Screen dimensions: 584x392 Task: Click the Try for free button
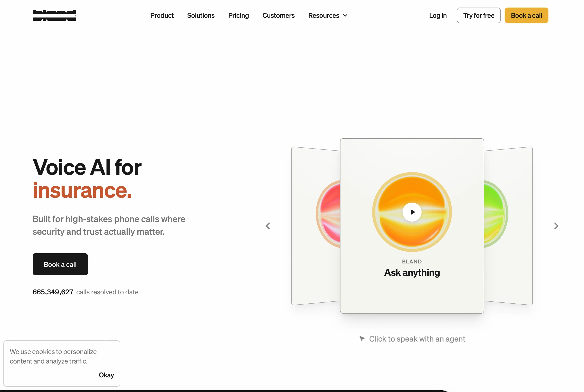point(479,16)
